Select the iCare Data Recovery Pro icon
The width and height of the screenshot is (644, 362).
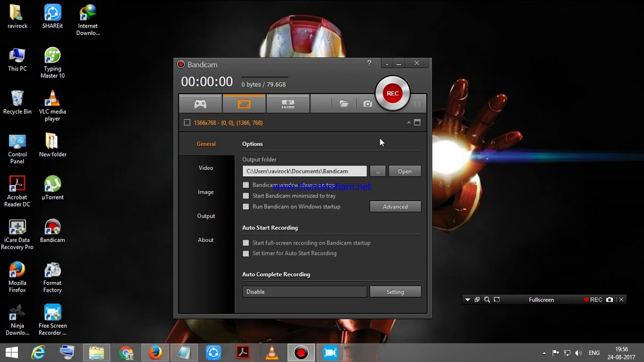[x=17, y=235]
